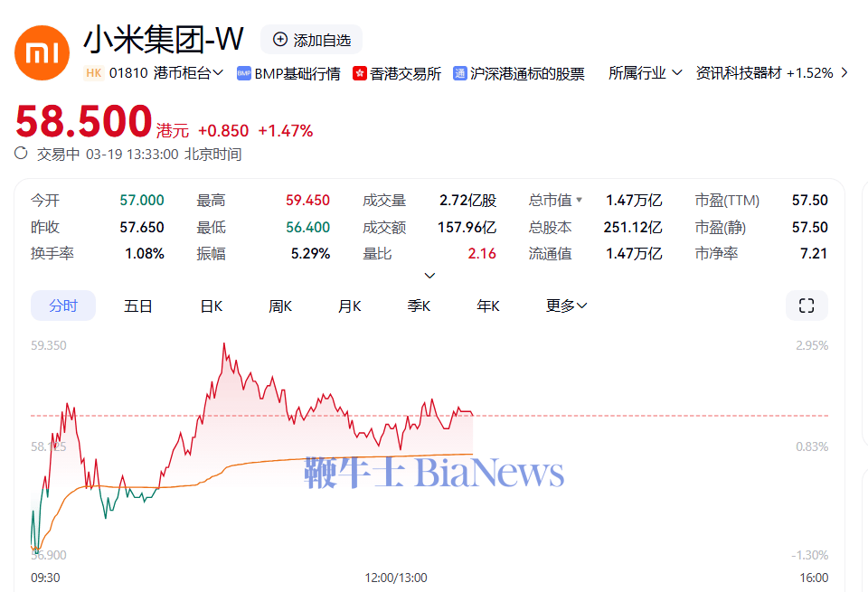Switch to the 五日 five-day tab
The height and width of the screenshot is (592, 868).
137,306
